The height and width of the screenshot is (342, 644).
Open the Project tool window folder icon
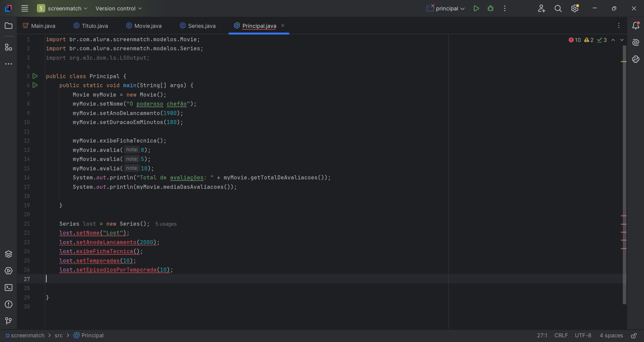point(9,26)
